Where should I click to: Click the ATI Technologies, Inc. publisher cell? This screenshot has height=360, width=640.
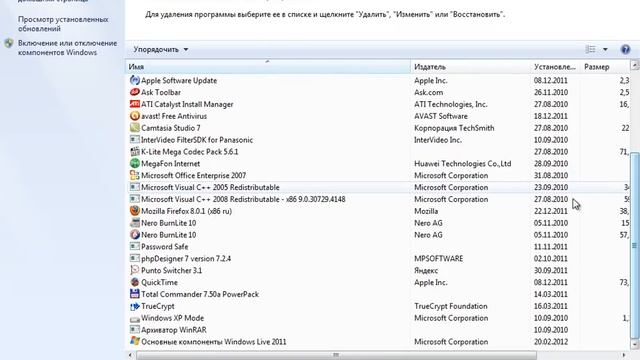pos(451,104)
